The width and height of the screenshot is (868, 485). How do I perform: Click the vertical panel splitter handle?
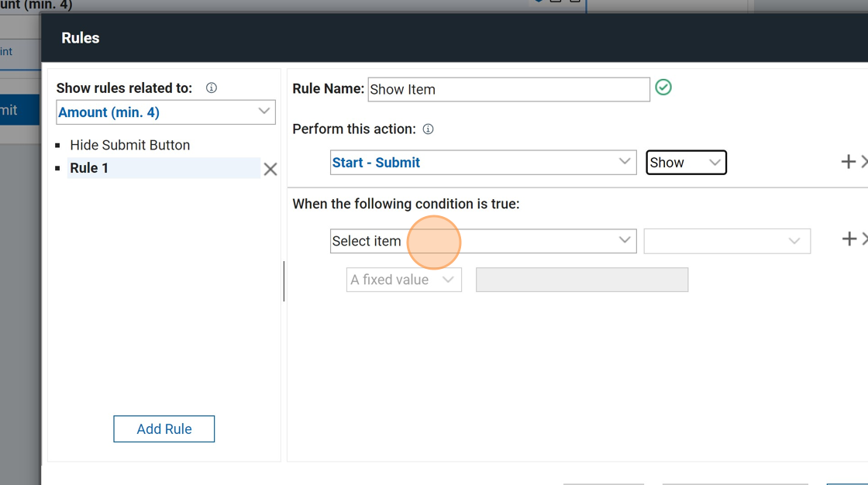pos(284,280)
